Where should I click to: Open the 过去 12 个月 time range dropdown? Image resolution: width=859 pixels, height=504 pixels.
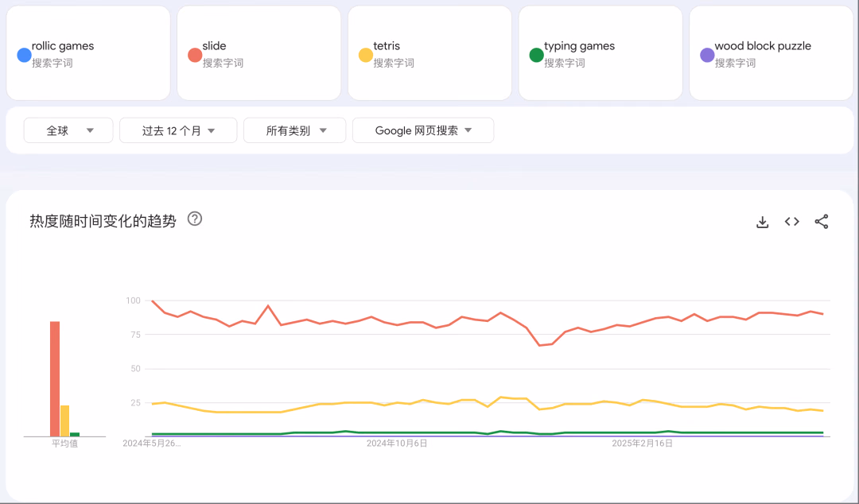click(x=178, y=130)
